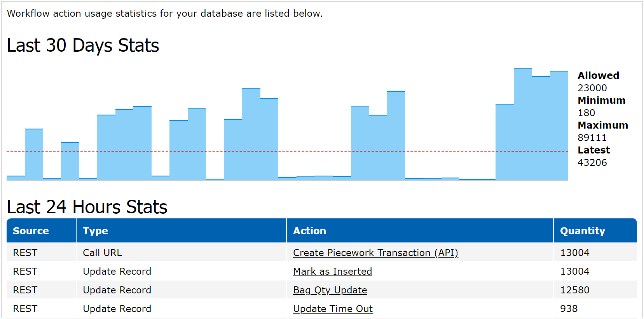Open the Mark as Inserted action
644x319 pixels.
[332, 271]
